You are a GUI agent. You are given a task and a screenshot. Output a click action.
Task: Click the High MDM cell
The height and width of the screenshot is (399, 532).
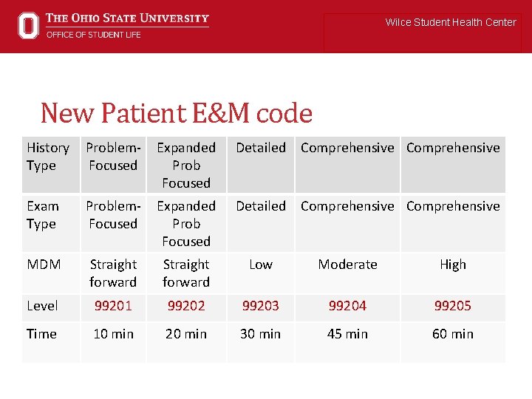click(452, 264)
